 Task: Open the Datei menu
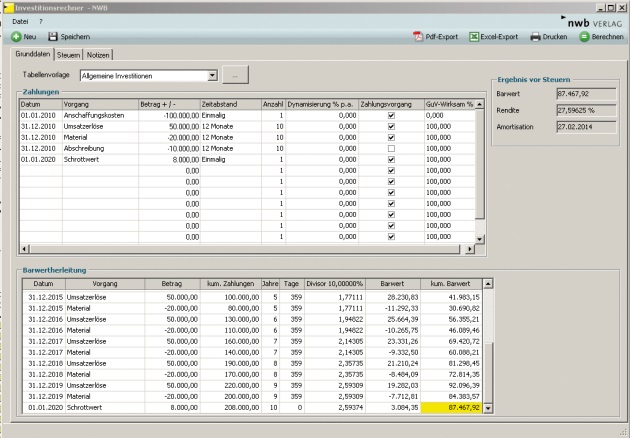point(19,20)
